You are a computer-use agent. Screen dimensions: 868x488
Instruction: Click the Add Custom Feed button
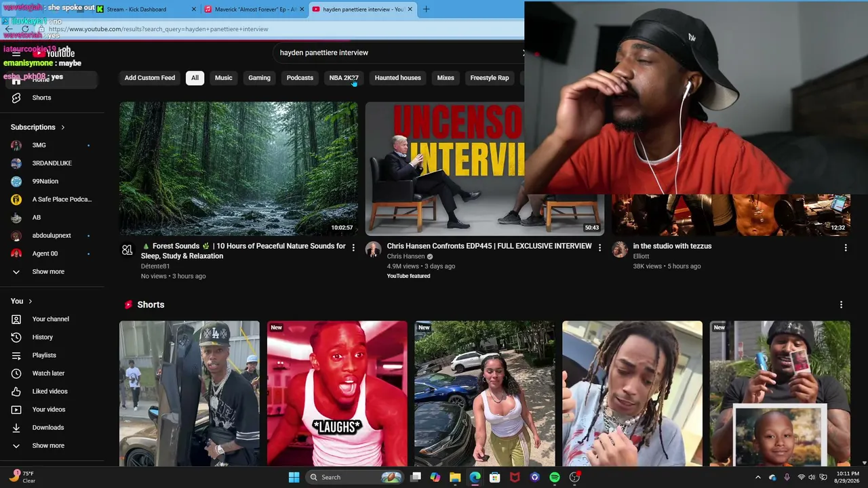point(150,78)
